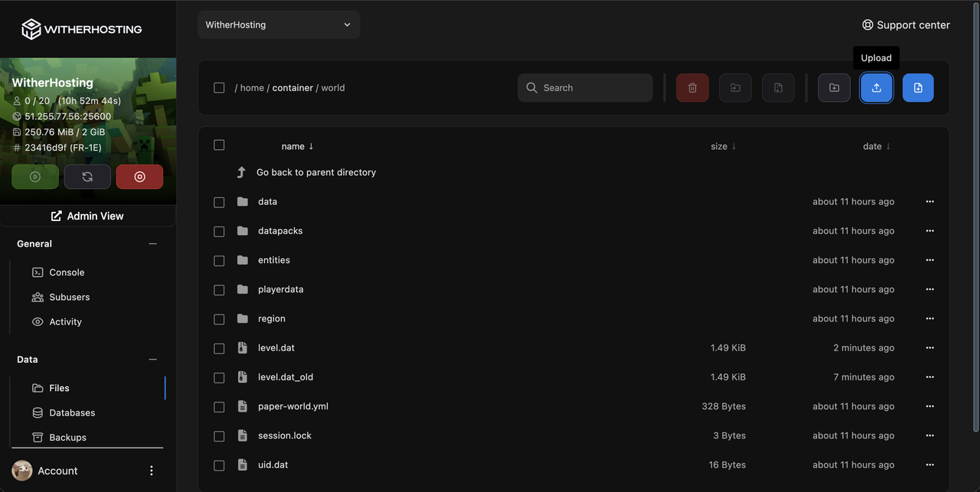Click the Upload files button
Screen dimensions: 980x492
click(x=876, y=88)
